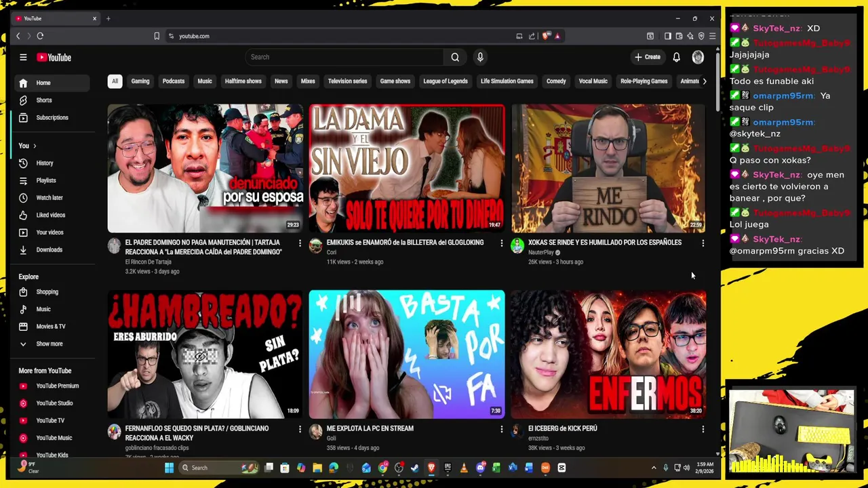Open a new browser tab
The height and width of the screenshot is (488, 868).
pyautogui.click(x=108, y=18)
